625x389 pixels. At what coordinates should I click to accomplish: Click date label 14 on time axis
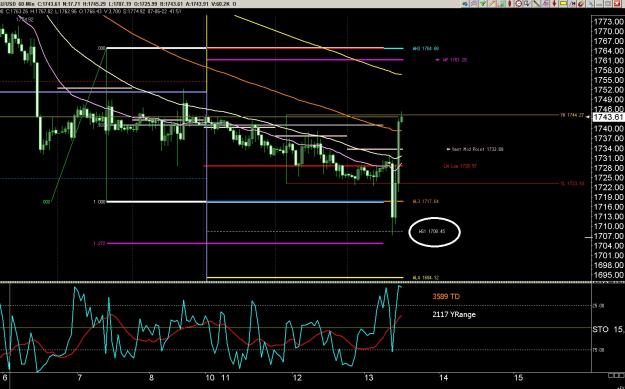[x=444, y=378]
